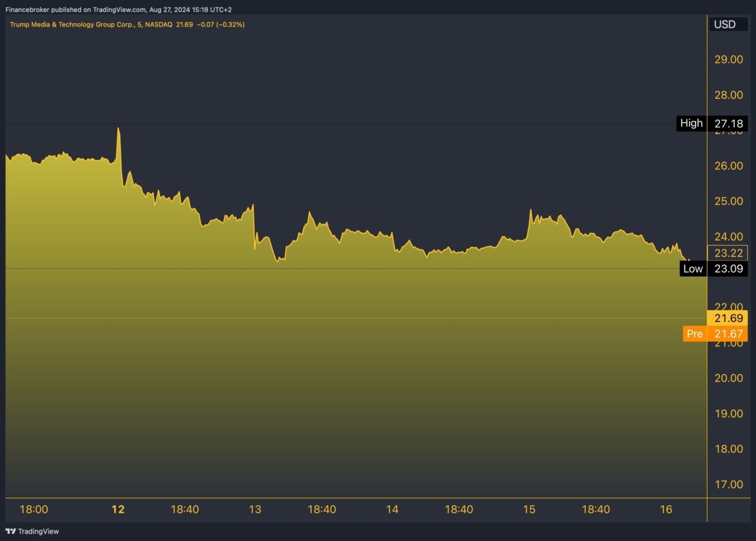Image resolution: width=756 pixels, height=541 pixels.
Task: Click the 13 date label on time axis
Action: pos(255,509)
